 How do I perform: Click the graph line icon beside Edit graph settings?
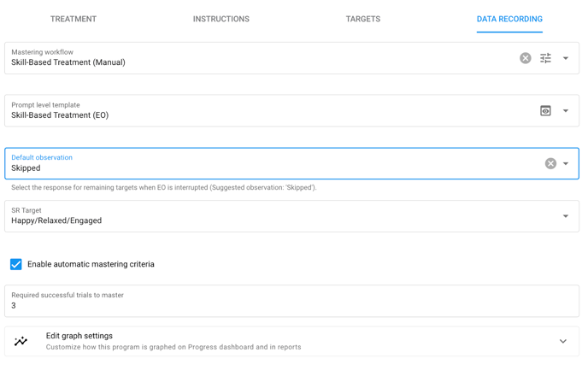point(21,341)
